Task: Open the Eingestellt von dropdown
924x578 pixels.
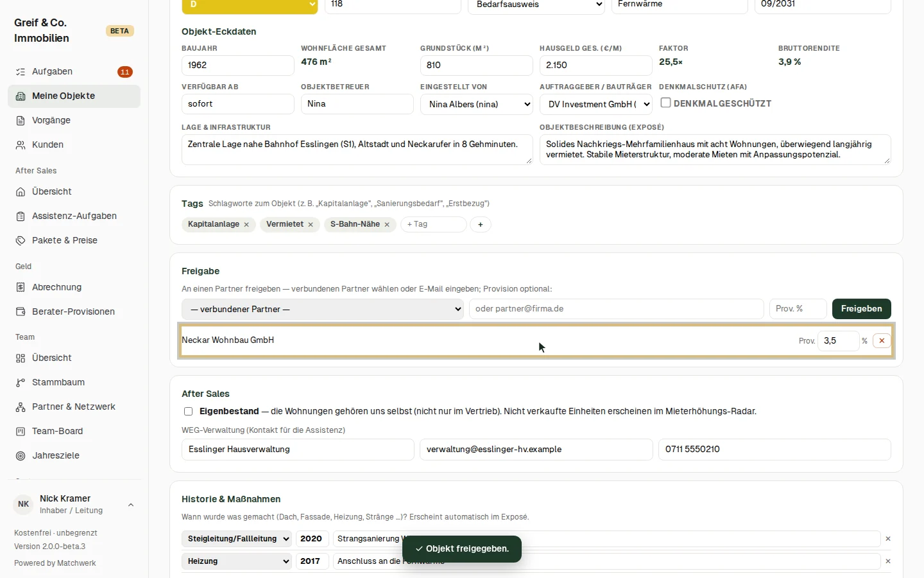Action: coord(477,104)
